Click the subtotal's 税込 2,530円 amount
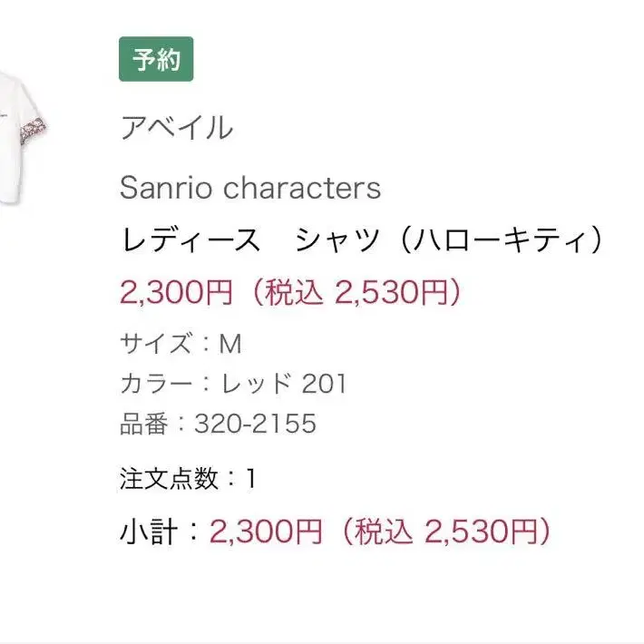This screenshot has height=644, width=644. coord(446,532)
